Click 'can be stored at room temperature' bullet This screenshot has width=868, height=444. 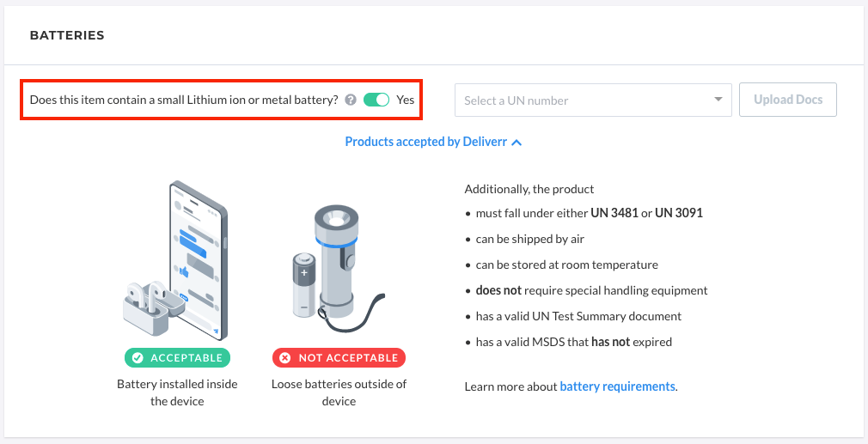[567, 265]
